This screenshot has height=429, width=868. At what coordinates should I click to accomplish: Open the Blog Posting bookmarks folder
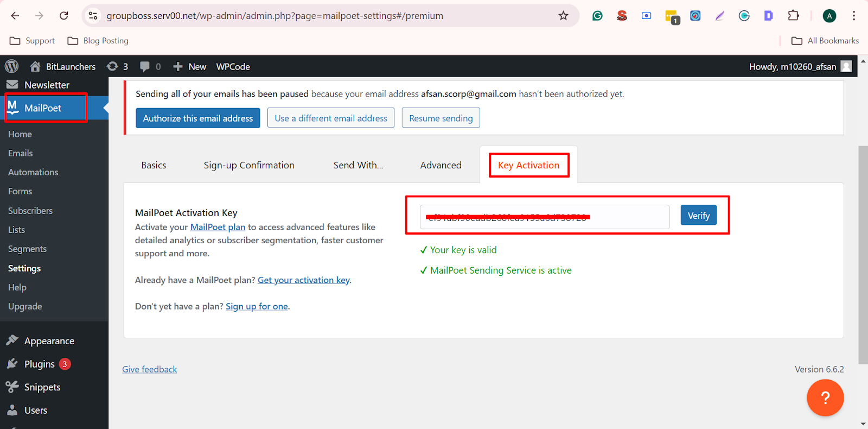98,41
